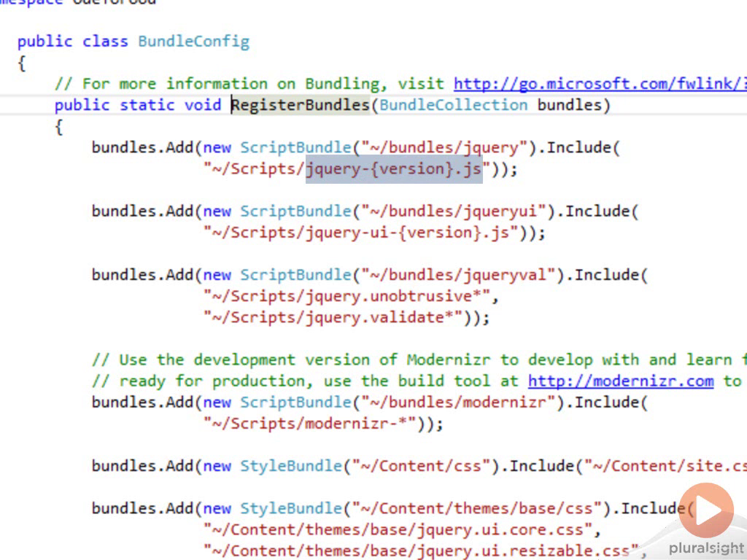Click the highlighted jquery-{version}.js text

point(394,169)
